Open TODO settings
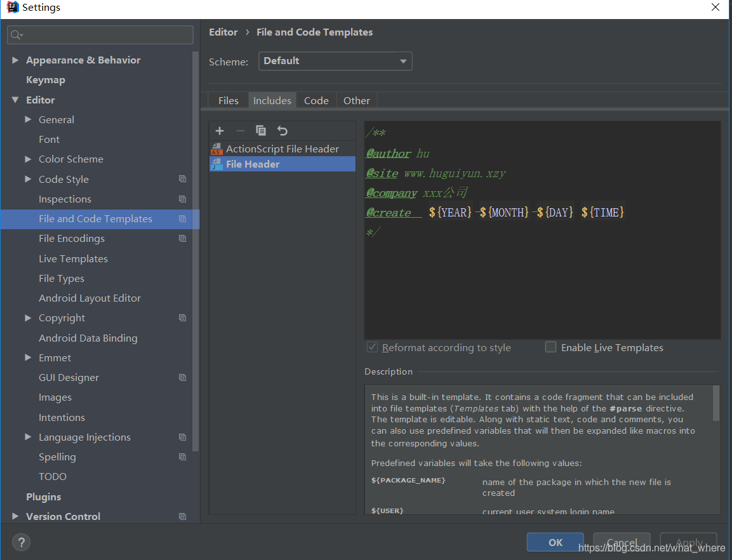The height and width of the screenshot is (560, 732). click(x=53, y=476)
